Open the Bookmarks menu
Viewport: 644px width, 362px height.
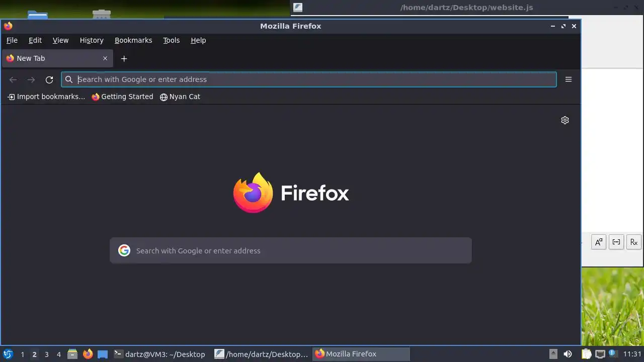[133, 40]
